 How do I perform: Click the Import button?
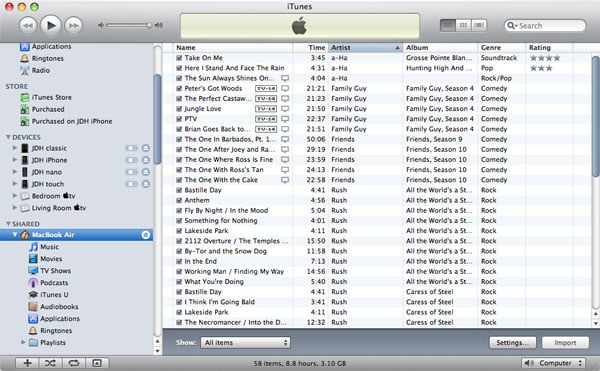coord(565,342)
